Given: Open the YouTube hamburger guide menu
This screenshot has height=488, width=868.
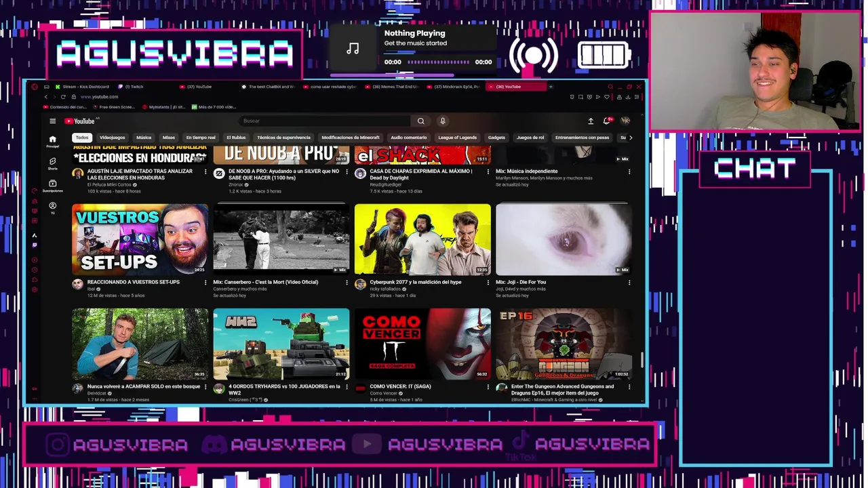Looking at the screenshot, I should coord(52,121).
